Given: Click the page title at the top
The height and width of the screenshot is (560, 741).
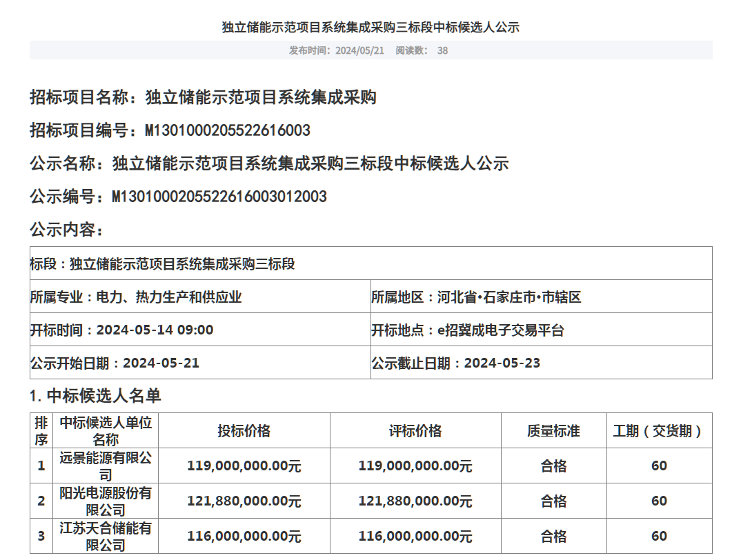Looking at the screenshot, I should pyautogui.click(x=370, y=28).
